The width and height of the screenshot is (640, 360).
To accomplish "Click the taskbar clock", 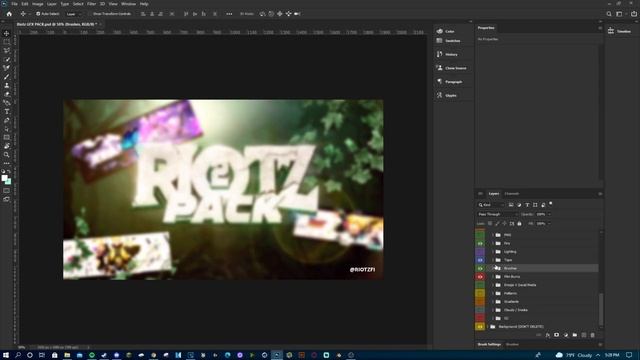I will (x=612, y=355).
